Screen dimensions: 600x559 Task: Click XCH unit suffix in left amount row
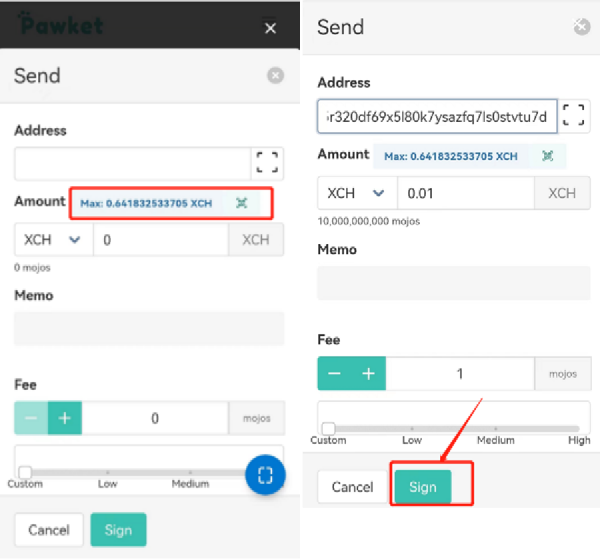click(x=256, y=240)
